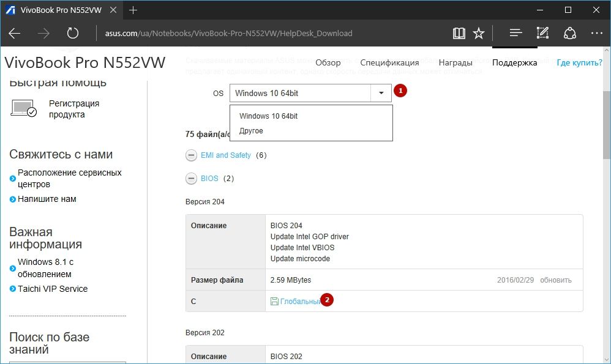Open the browser More actions ellipsis

[596, 33]
